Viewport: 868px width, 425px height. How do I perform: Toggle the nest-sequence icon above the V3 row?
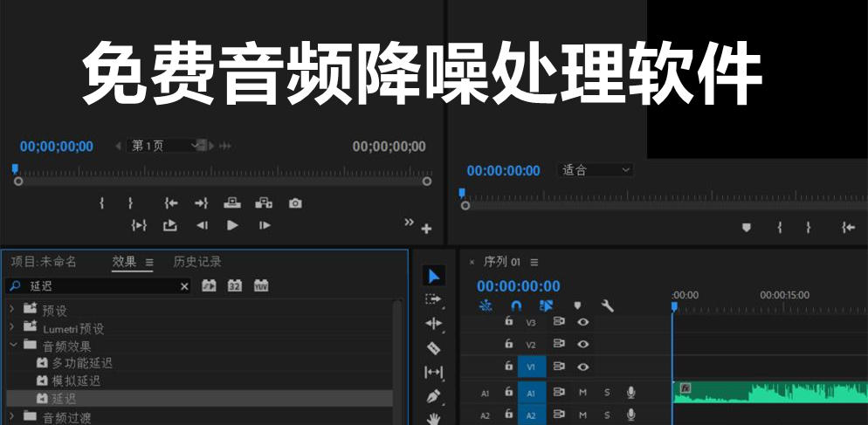pyautogui.click(x=486, y=305)
